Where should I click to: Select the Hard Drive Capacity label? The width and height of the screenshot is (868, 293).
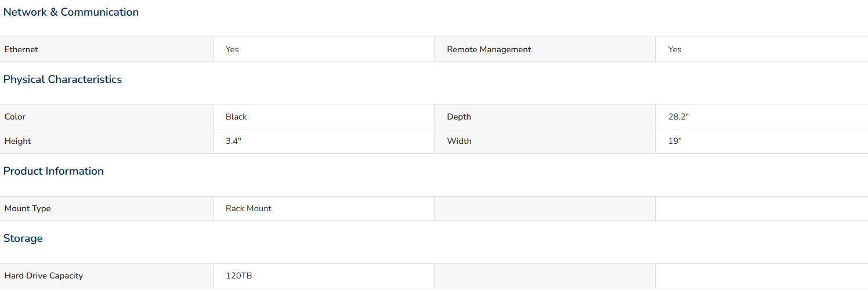44,276
